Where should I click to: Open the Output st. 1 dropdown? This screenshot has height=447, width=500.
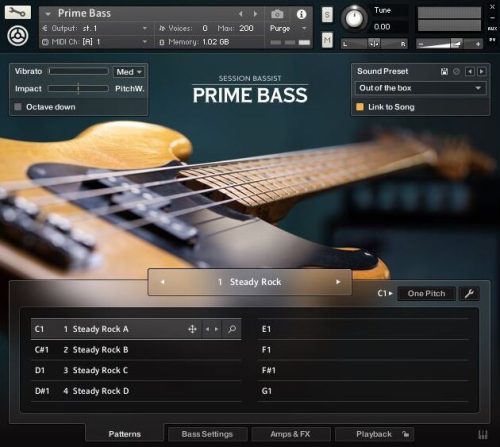[x=95, y=28]
